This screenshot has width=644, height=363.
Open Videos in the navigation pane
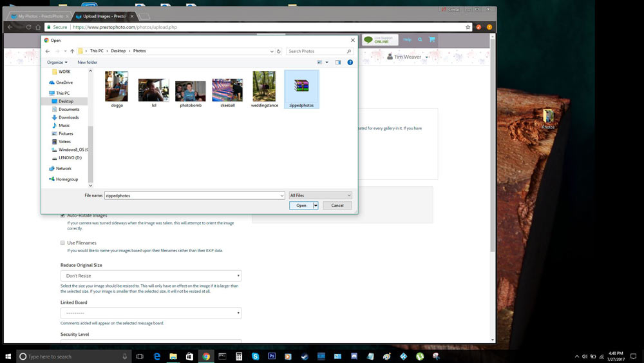(x=61, y=142)
